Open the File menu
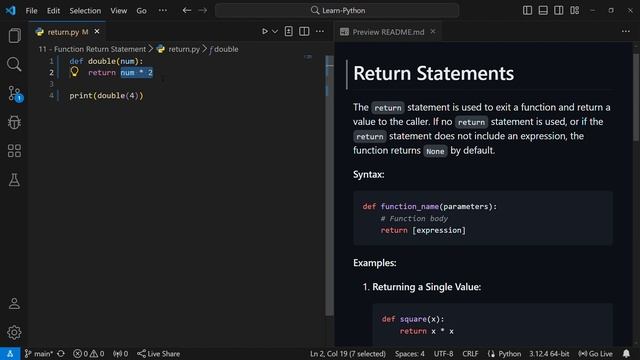Viewport: 640px width, 360px height. 31,11
